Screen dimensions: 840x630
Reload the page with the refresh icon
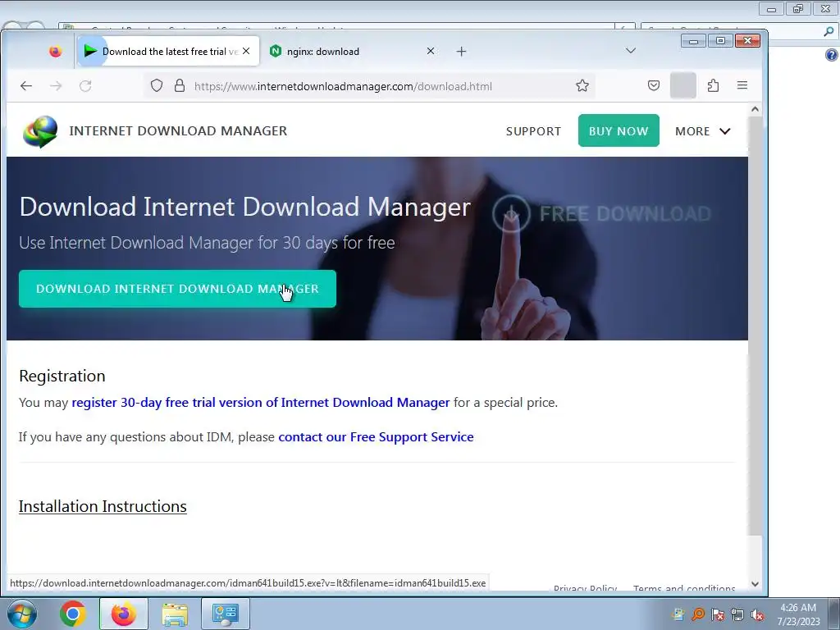click(85, 85)
